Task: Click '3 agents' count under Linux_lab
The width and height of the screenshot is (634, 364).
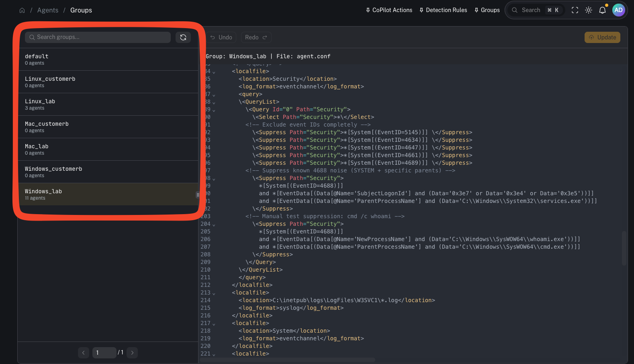Action: 35,108
